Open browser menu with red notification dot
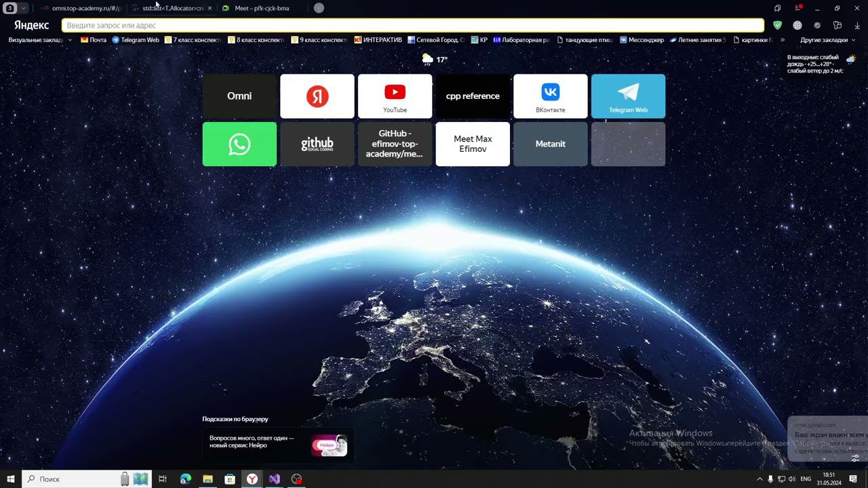This screenshot has height=488, width=868. coord(798,8)
